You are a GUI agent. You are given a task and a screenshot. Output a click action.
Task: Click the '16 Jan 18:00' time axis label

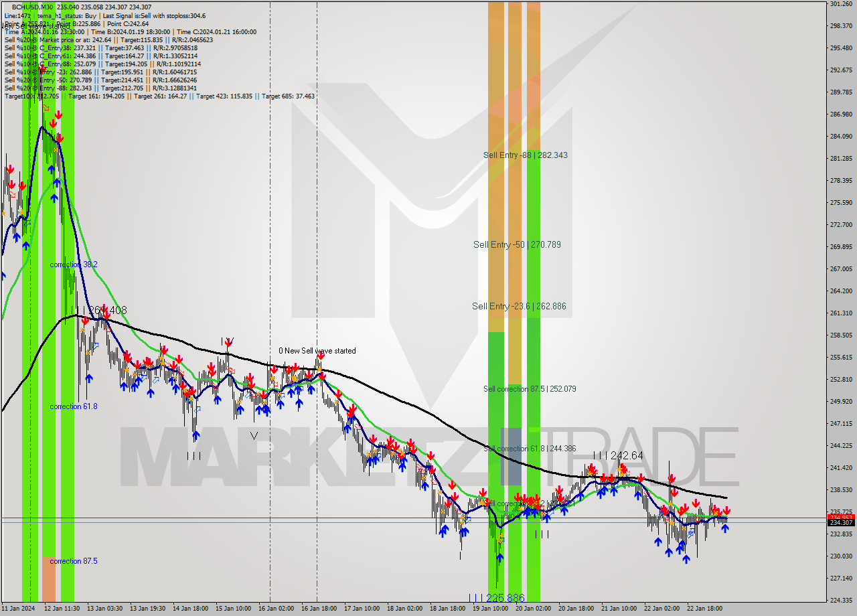coord(319,609)
